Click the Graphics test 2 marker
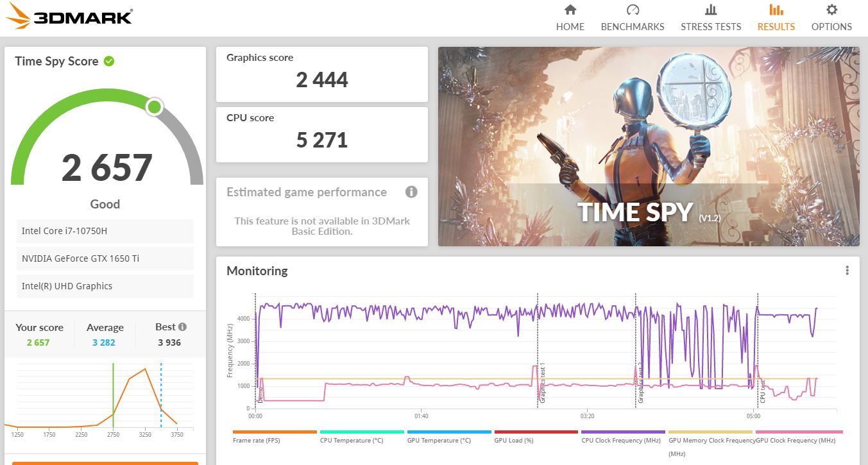 point(640,382)
